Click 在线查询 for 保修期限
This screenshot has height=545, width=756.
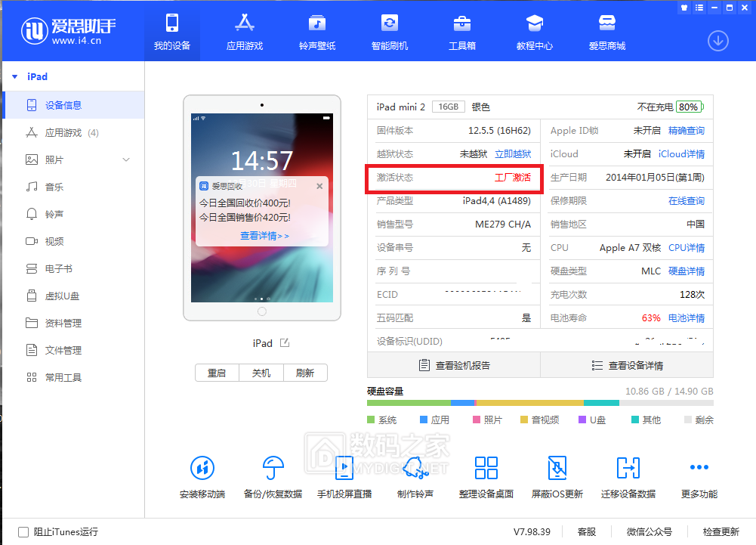pos(686,201)
